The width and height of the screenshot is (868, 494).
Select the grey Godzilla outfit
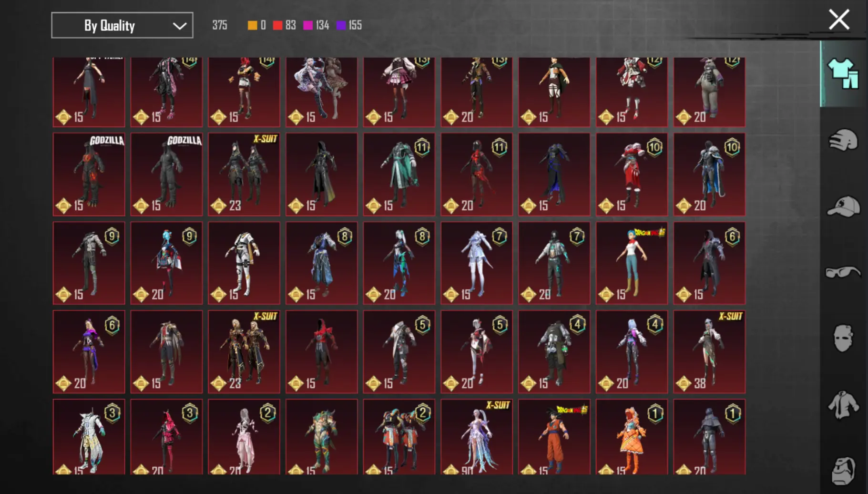pos(166,175)
